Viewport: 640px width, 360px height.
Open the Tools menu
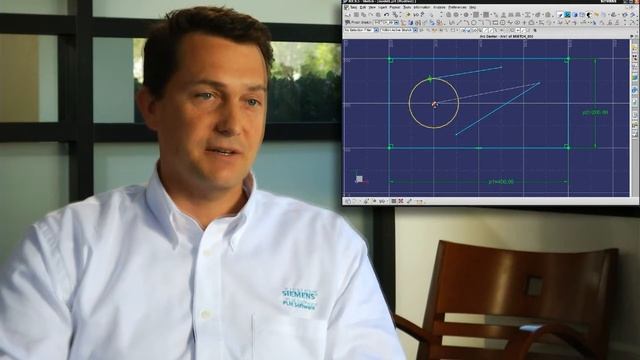pos(407,7)
